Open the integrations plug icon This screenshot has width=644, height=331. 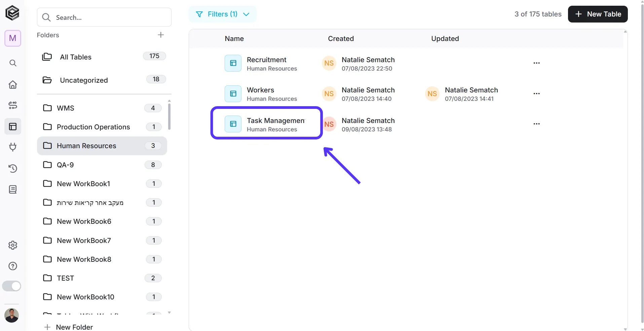coord(13,147)
